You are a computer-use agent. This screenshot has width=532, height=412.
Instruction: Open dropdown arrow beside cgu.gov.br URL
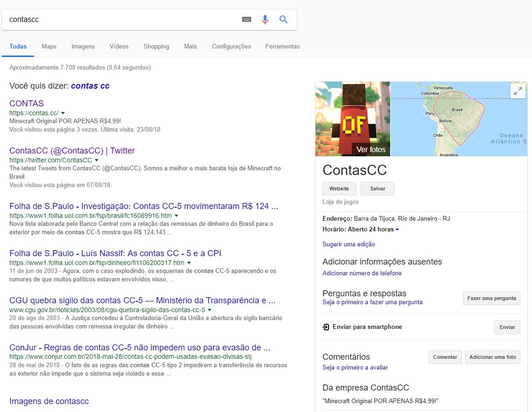210,310
